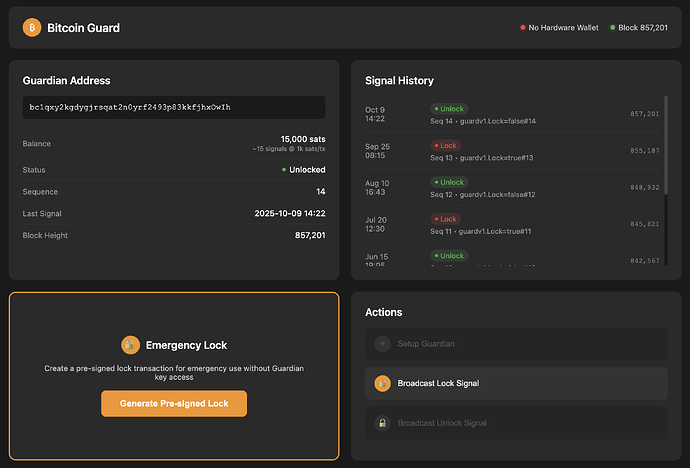690x468 pixels.
Task: Click block number 855,187 in history
Action: click(x=644, y=150)
